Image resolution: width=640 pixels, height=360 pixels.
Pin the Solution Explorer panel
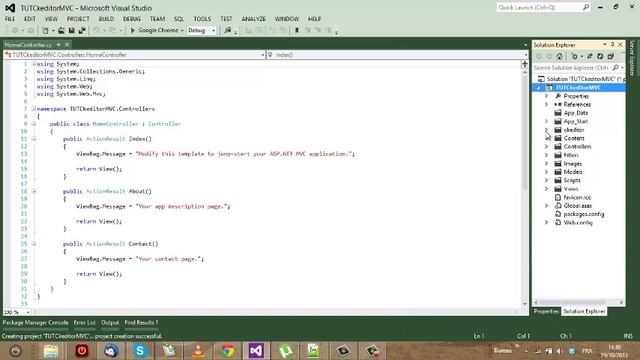pyautogui.click(x=612, y=44)
